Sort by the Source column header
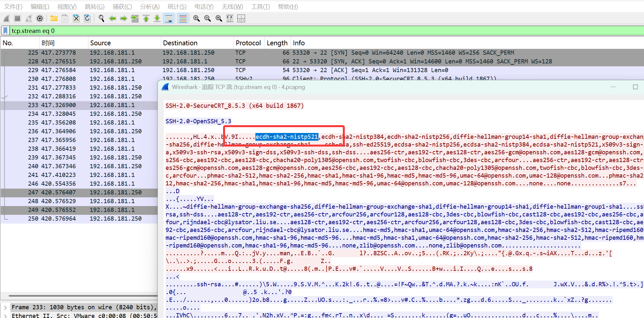The height and width of the screenshot is (318, 644). [x=100, y=43]
